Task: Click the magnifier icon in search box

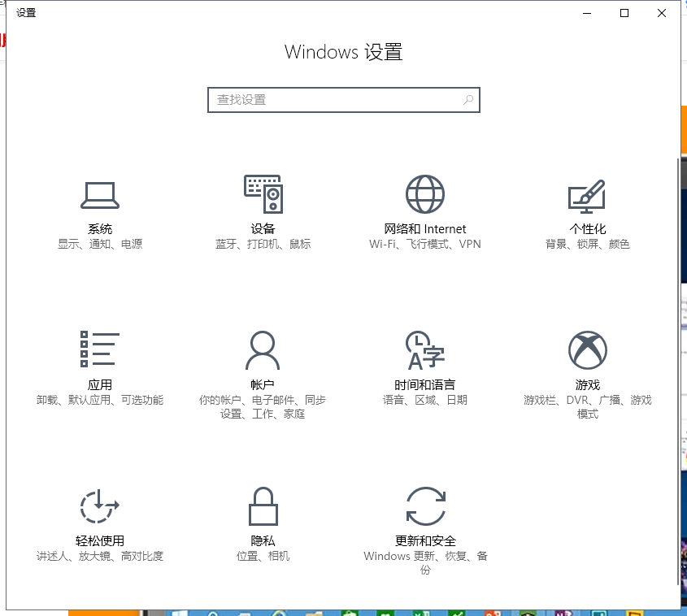Action: point(468,100)
